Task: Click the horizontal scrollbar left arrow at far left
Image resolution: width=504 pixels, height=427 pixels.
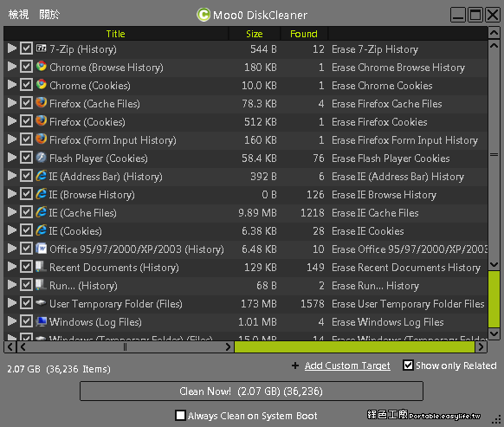Action: [10, 347]
